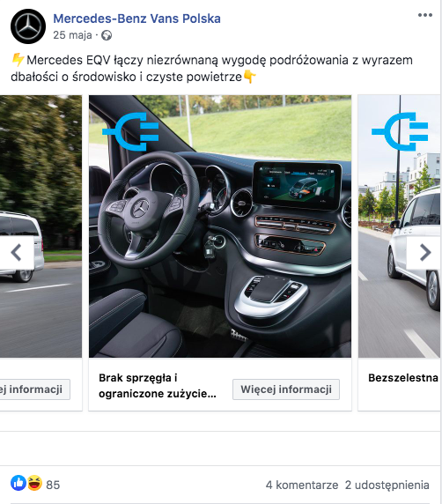Open the steering wheel dashboard interior image
The width and height of the screenshot is (442, 504).
tap(220, 226)
